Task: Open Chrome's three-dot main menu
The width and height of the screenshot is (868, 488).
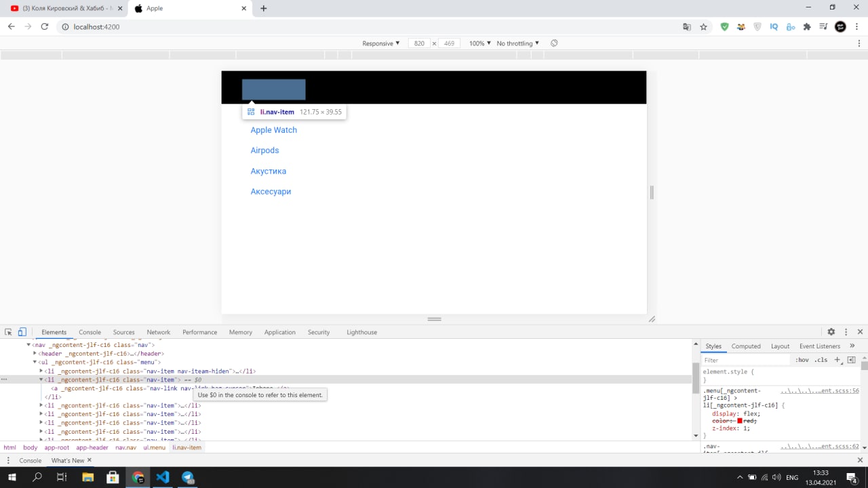Action: point(857,27)
